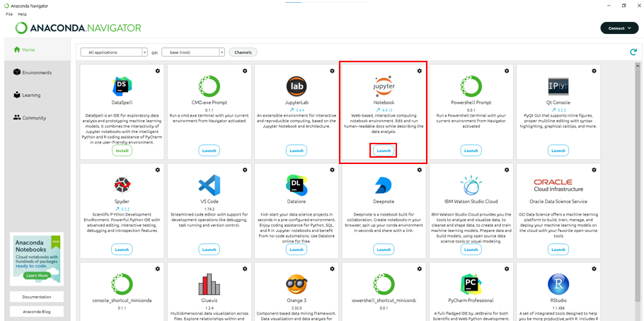Open the Anaconda Blog link button
The image size is (644, 321).
coord(37,312)
